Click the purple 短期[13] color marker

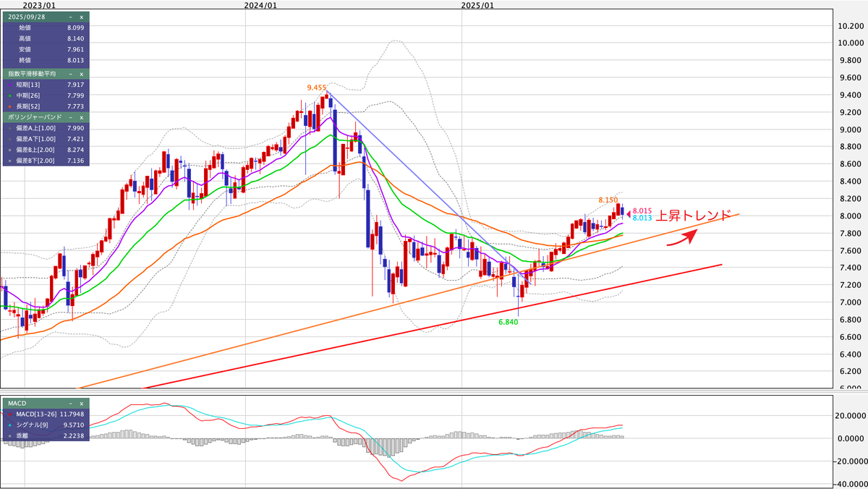pos(9,85)
